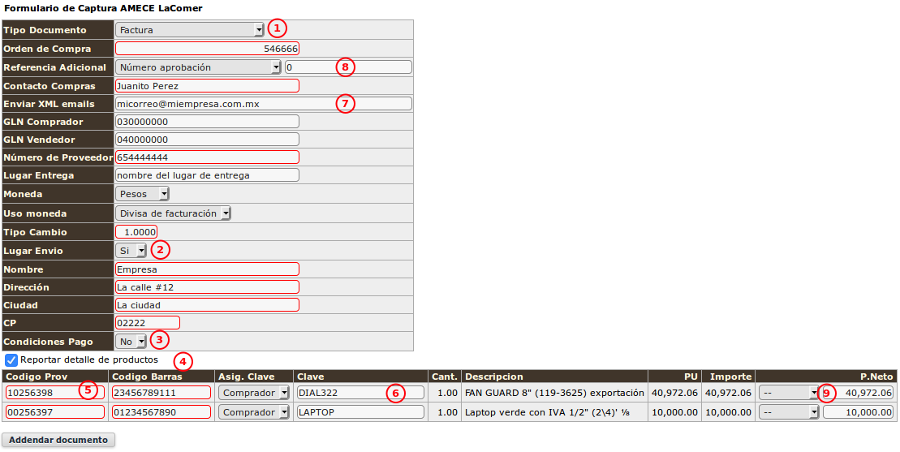
Task: Open the Referencia Adicional dropdown Número aprobación
Action: 197,67
